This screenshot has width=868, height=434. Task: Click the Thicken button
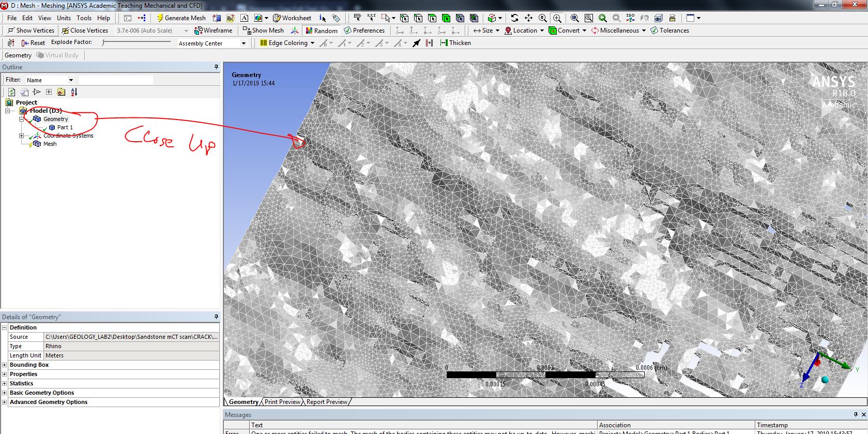click(455, 43)
